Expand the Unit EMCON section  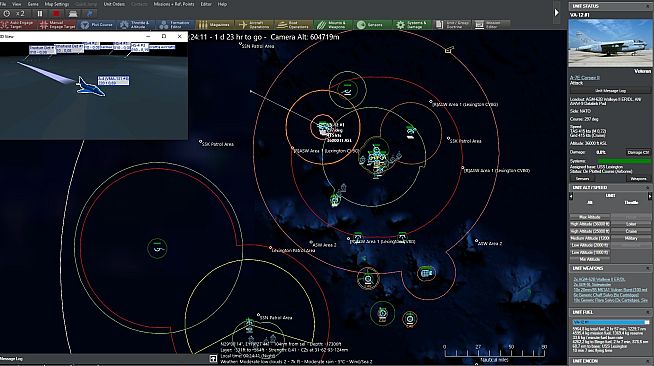point(648,361)
